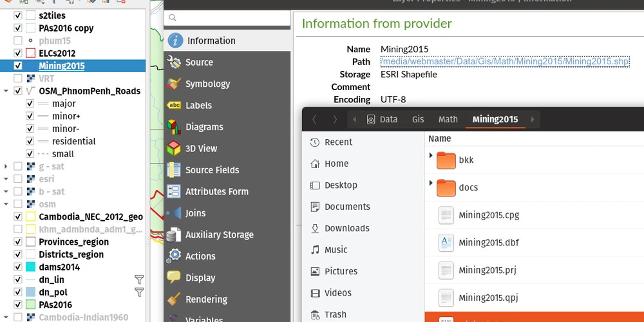Open the Attributes Form tab icon
This screenshot has height=322, width=644.
click(x=174, y=191)
